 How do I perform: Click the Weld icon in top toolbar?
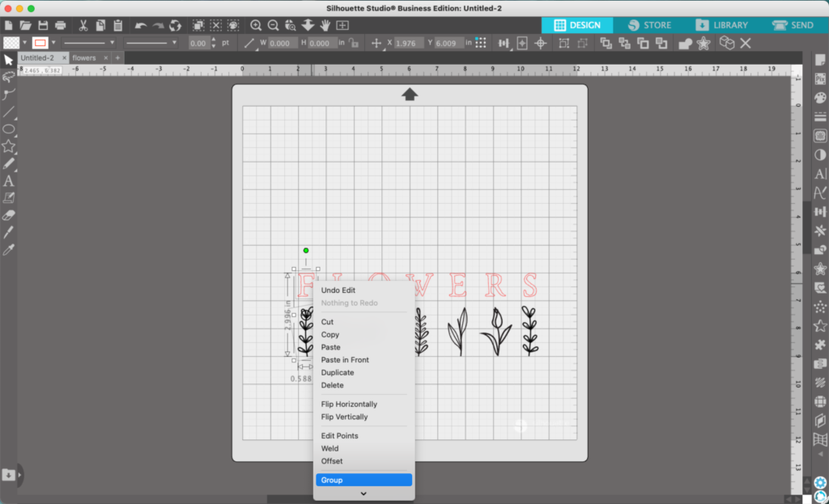coord(685,44)
